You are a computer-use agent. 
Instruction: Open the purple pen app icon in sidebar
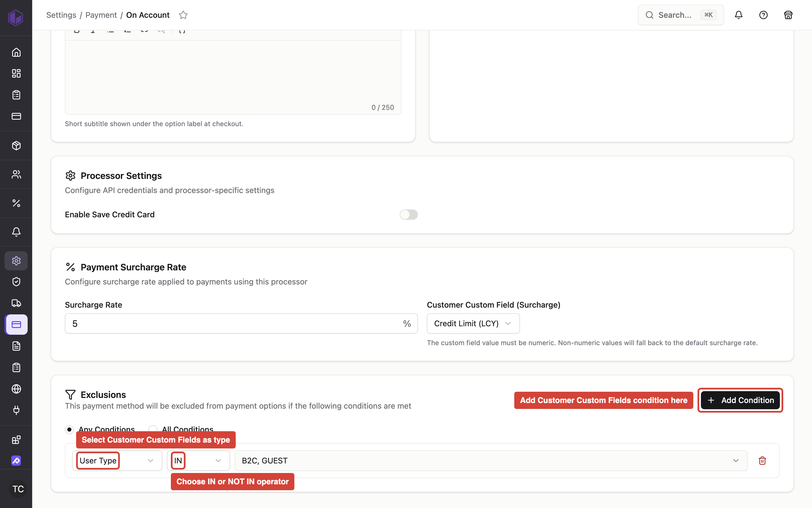click(16, 461)
